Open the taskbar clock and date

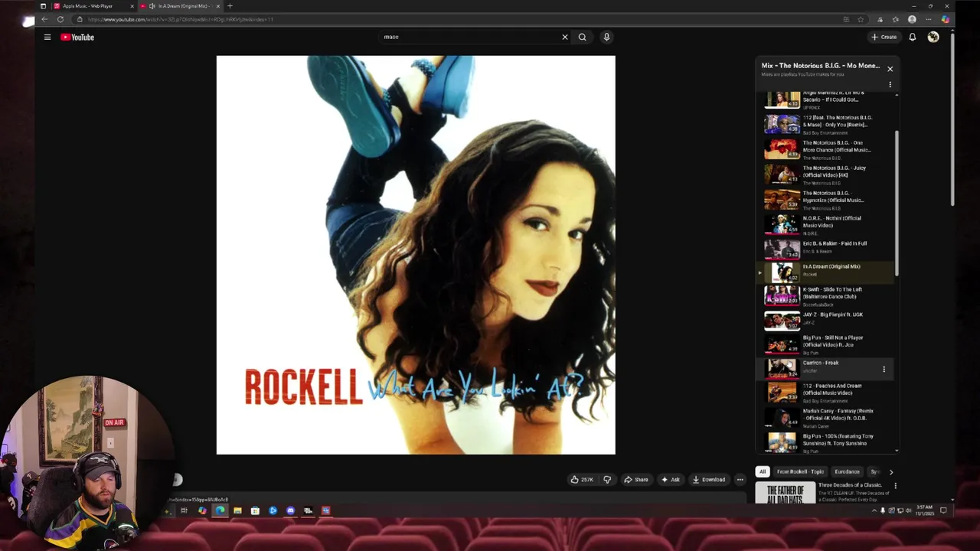[x=925, y=510]
